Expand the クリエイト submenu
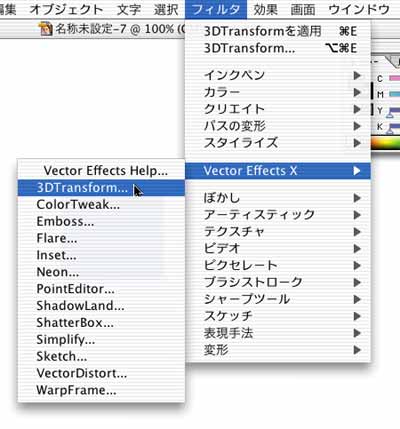Viewport: 400px width, 429px height. pyautogui.click(x=278, y=109)
